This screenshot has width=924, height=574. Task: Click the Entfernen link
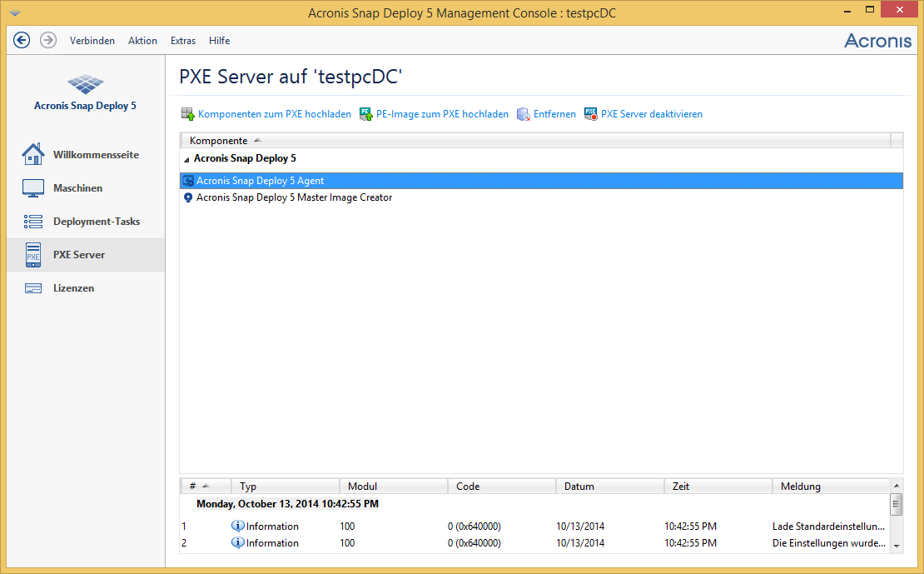click(554, 114)
